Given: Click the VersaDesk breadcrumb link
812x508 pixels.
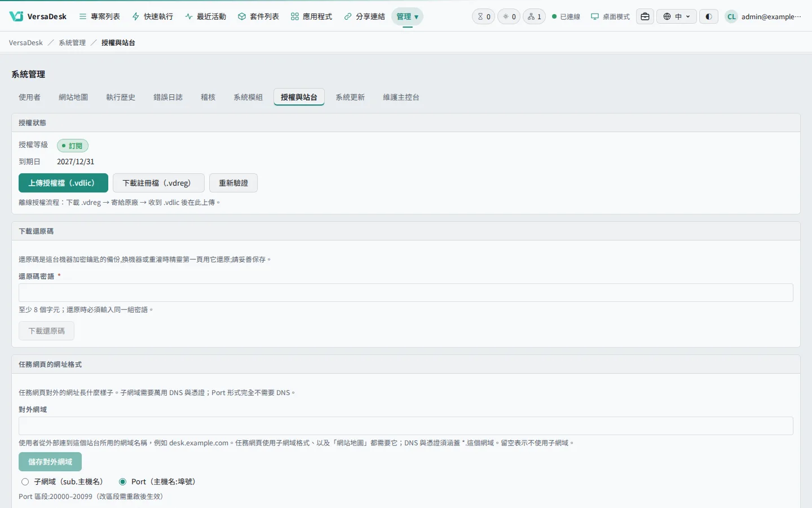Looking at the screenshot, I should coord(26,42).
